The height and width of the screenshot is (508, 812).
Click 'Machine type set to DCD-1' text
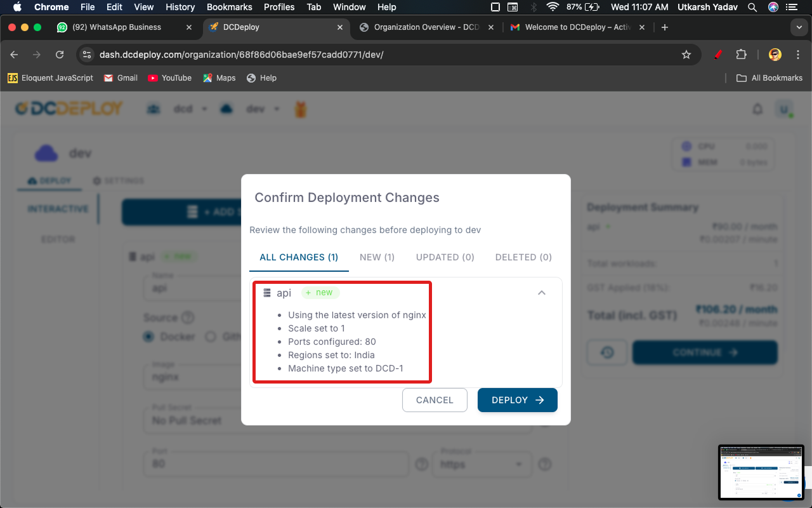346,368
